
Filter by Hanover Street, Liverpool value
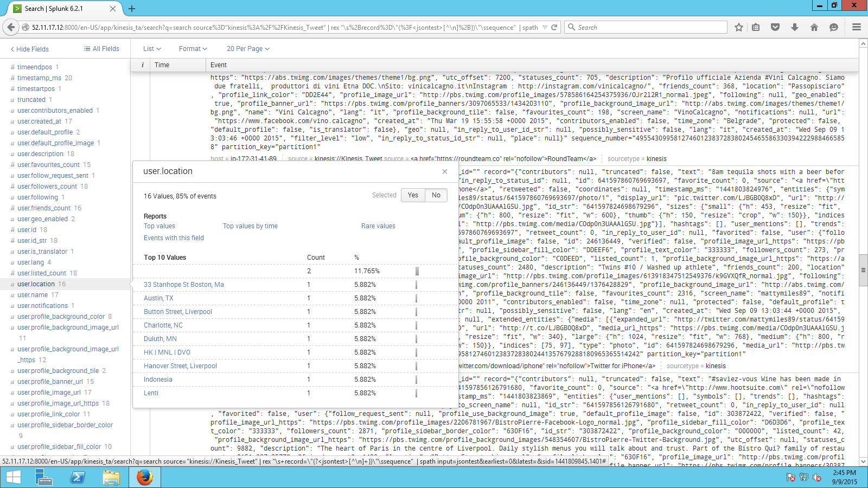180,366
